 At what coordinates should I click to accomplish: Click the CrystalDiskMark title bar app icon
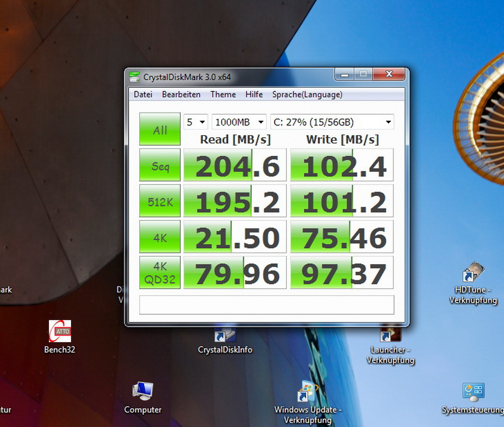134,77
